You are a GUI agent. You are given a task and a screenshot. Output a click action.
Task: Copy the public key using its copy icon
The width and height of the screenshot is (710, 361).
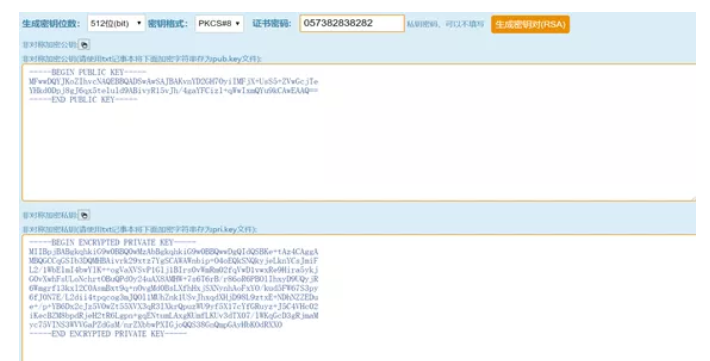click(x=84, y=44)
